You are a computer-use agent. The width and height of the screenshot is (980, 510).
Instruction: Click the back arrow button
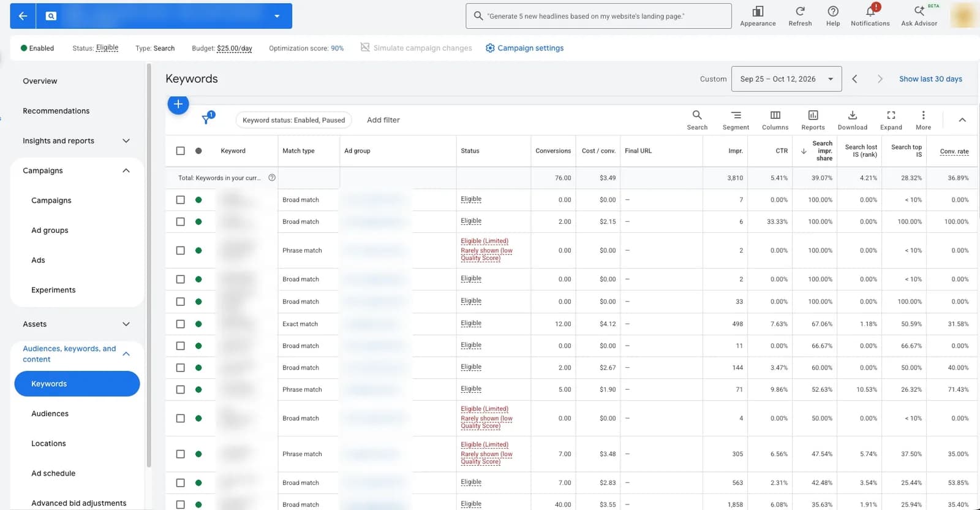click(x=23, y=16)
